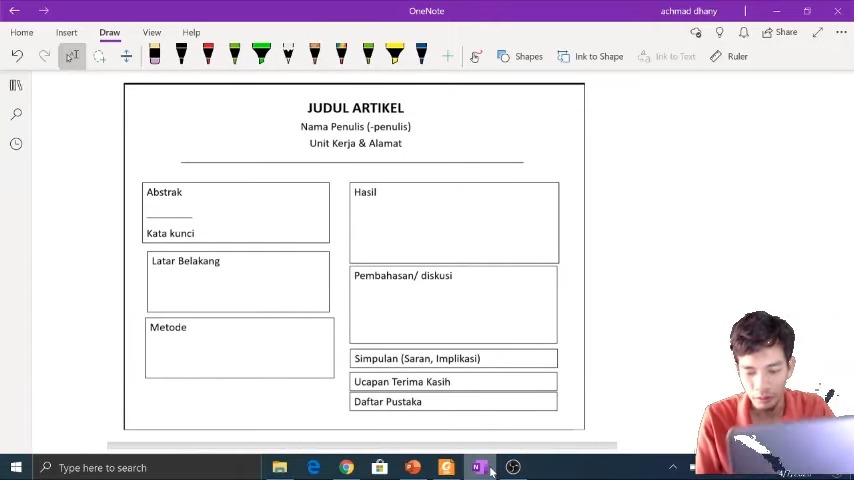Open the Windows Start menu

tap(16, 467)
